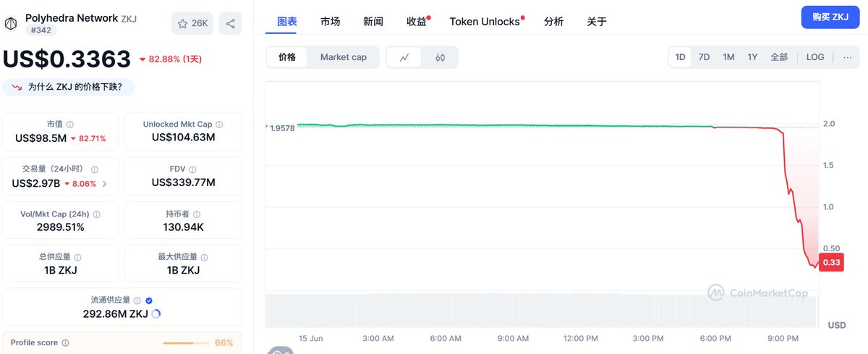
Task: Click info icon next to Vol/Mkt Cap (24h)
Action: tap(97, 214)
